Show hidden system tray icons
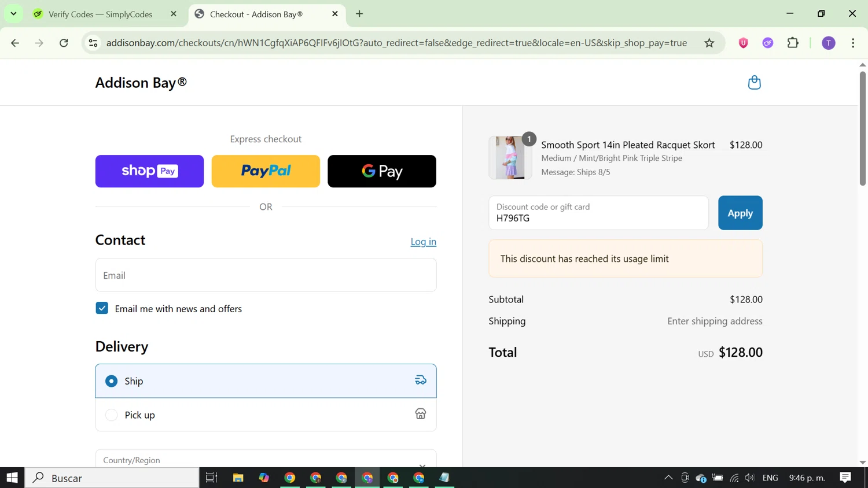The image size is (868, 488). point(668,478)
